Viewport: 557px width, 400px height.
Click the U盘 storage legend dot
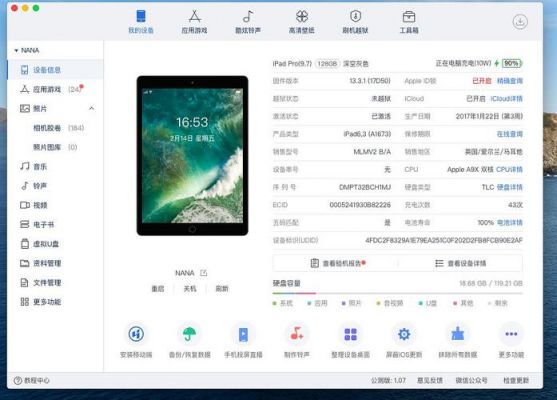click(421, 303)
